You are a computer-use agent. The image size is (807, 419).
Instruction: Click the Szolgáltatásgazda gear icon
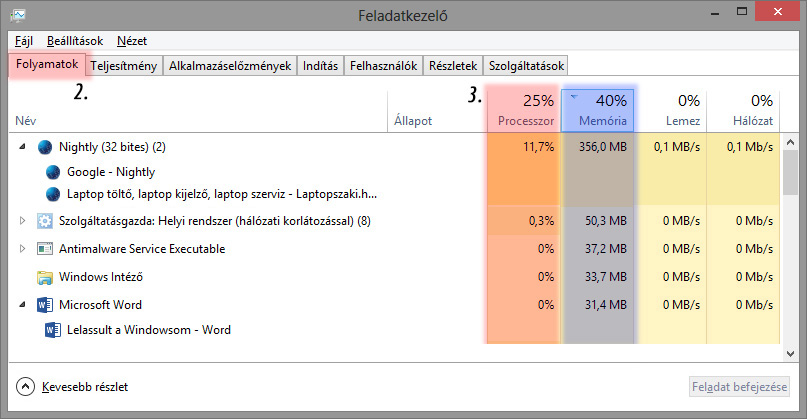[x=45, y=221]
